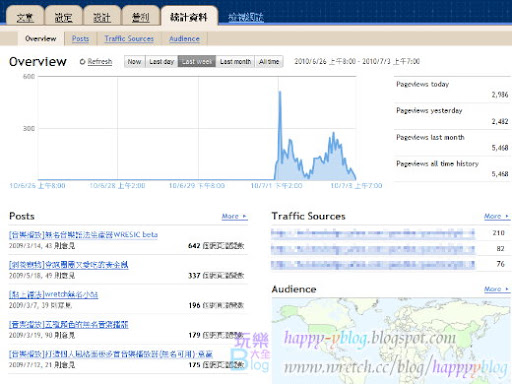Screen dimensions: 512x384
Task: Click the 179 pageview count
Action: point(194,335)
